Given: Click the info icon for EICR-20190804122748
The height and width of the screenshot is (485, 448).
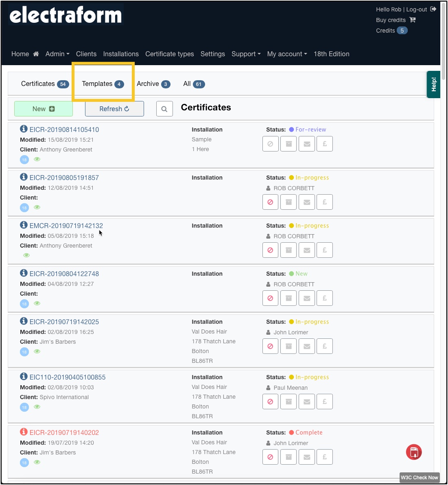Looking at the screenshot, I should coord(24,273).
